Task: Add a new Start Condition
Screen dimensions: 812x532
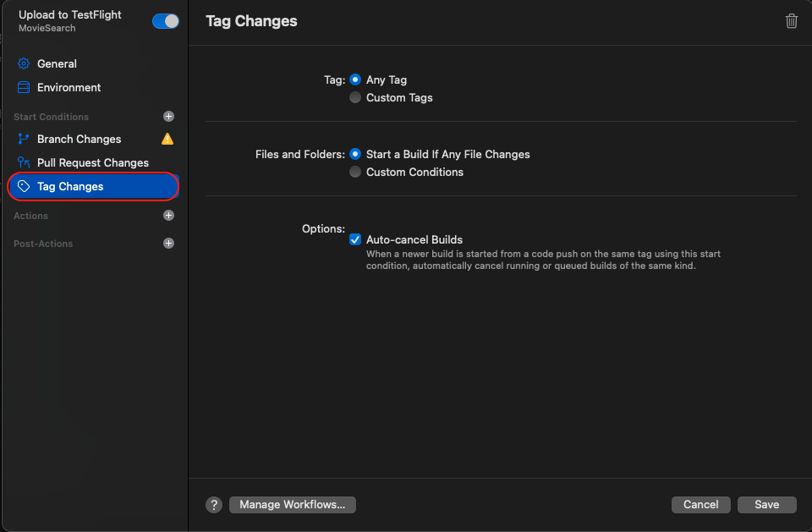Action: (x=168, y=117)
